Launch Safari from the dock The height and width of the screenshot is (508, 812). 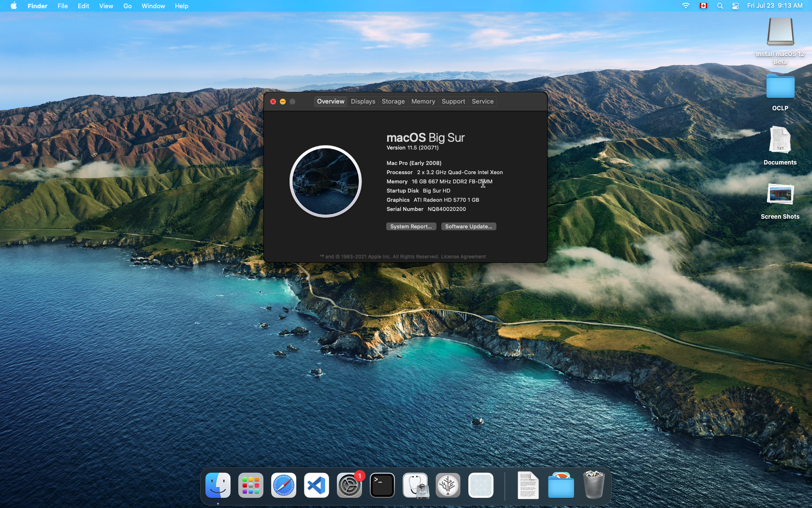coord(284,485)
